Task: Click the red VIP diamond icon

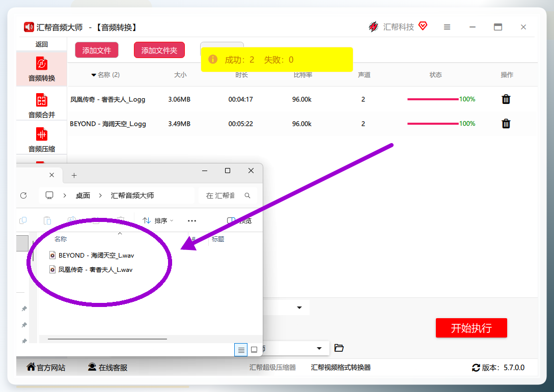Action: tap(423, 26)
